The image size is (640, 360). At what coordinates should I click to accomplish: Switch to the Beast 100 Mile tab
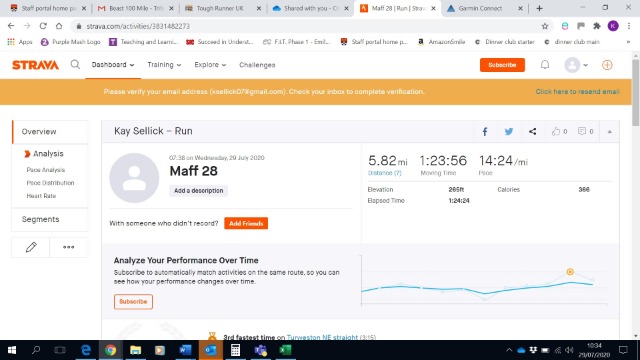pos(136,8)
